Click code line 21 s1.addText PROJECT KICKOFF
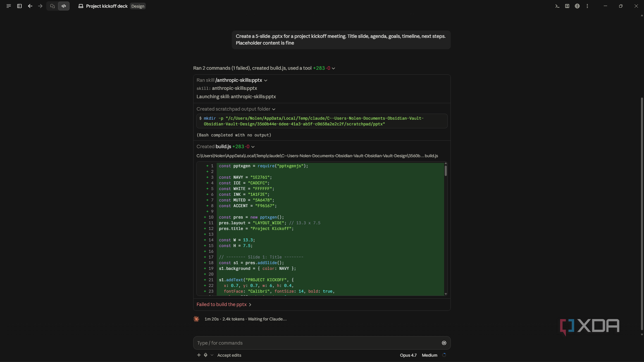This screenshot has height=362, width=644. pos(256,280)
